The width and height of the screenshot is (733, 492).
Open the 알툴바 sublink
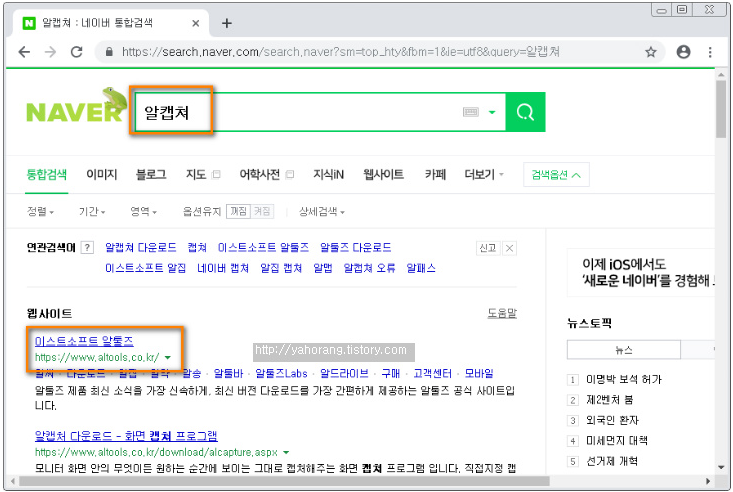tap(229, 373)
